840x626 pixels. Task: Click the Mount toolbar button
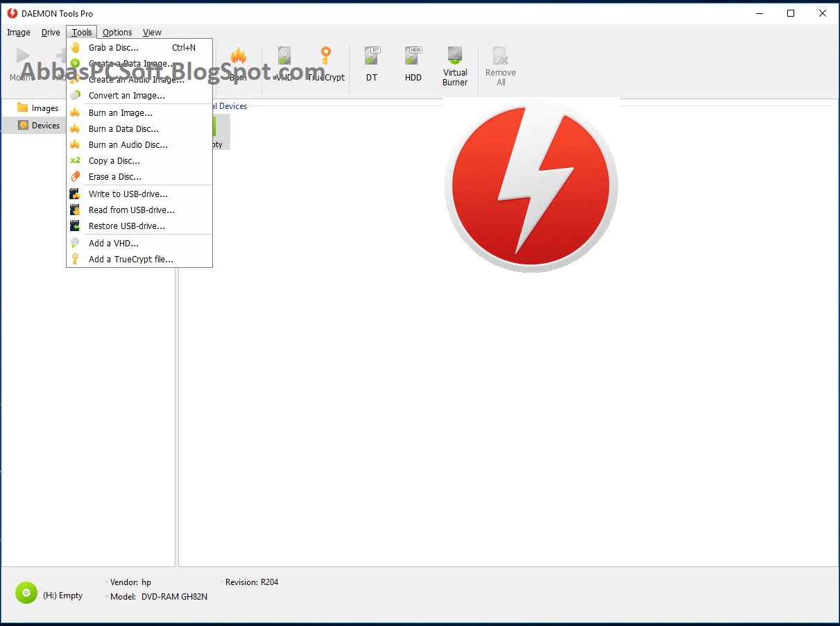tap(22, 64)
